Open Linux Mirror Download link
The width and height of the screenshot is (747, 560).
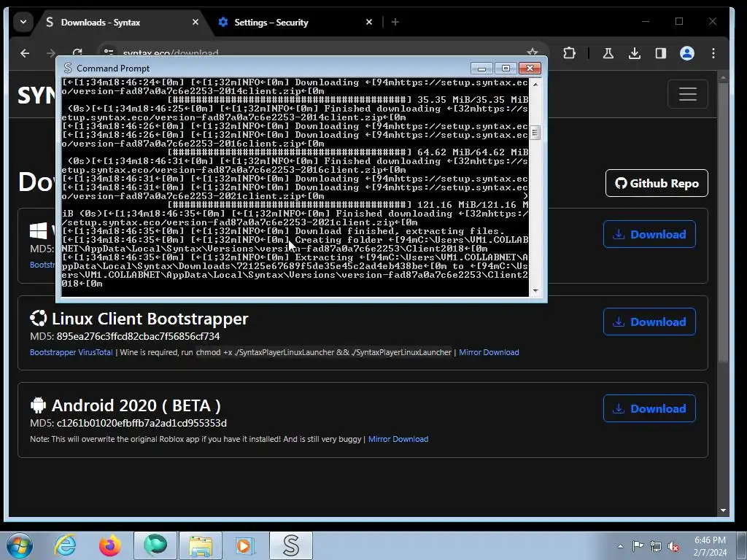coord(489,352)
